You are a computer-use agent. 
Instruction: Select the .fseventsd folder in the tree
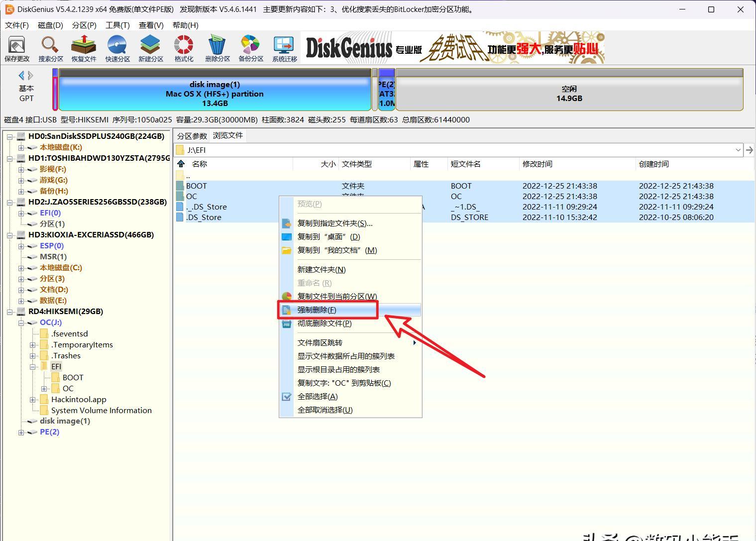click(x=69, y=333)
